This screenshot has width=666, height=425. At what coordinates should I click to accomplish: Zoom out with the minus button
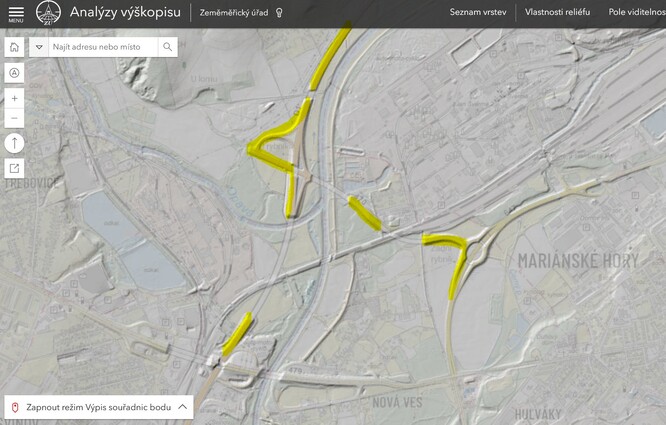14,118
